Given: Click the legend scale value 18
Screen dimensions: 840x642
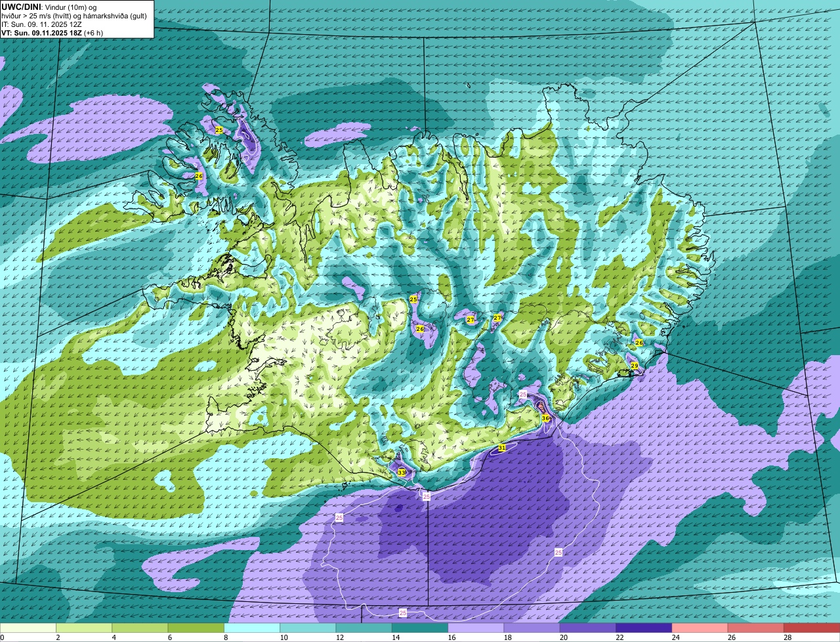Looking at the screenshot, I should (507, 637).
